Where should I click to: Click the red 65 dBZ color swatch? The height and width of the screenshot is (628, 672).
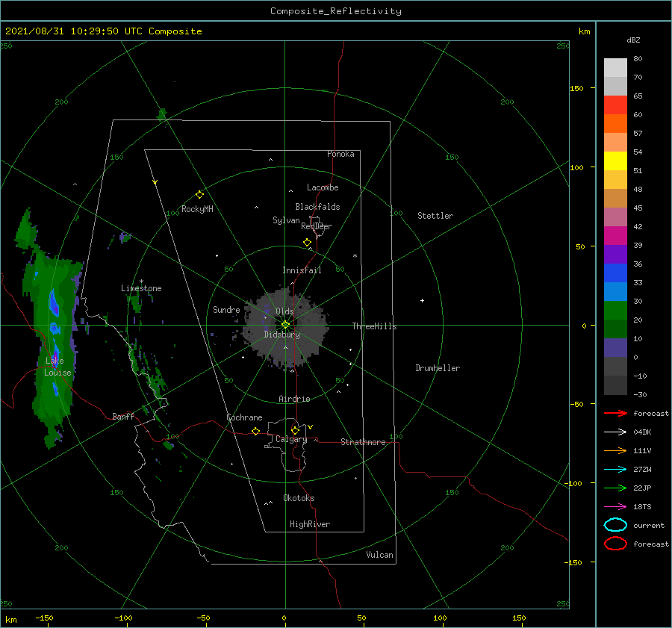pyautogui.click(x=615, y=105)
